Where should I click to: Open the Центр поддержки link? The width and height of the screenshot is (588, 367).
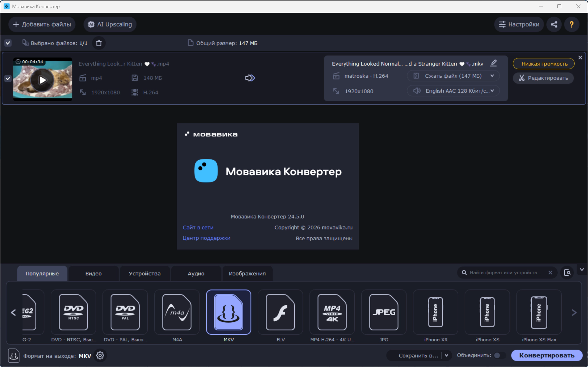(206, 238)
